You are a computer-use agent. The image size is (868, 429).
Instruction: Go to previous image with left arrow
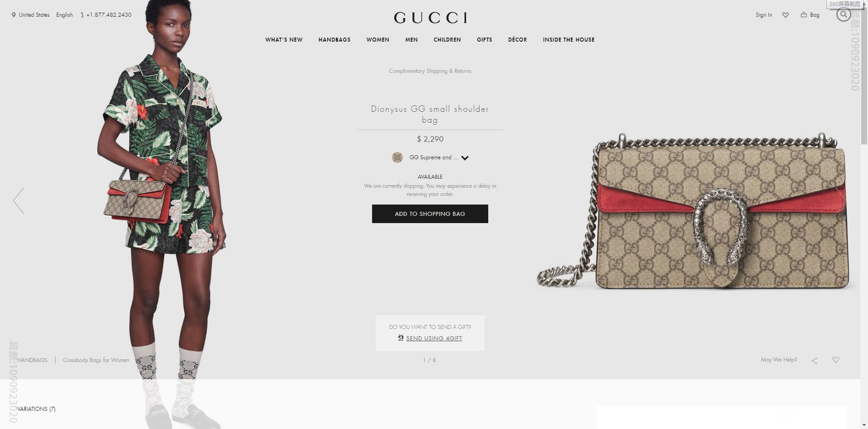click(x=19, y=200)
